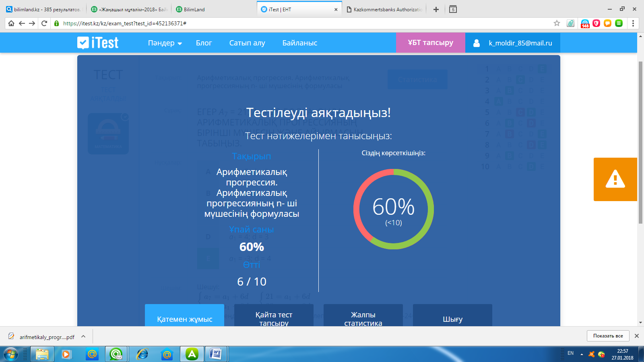
Task: Click the orange warning triangle button
Action: [x=615, y=179]
